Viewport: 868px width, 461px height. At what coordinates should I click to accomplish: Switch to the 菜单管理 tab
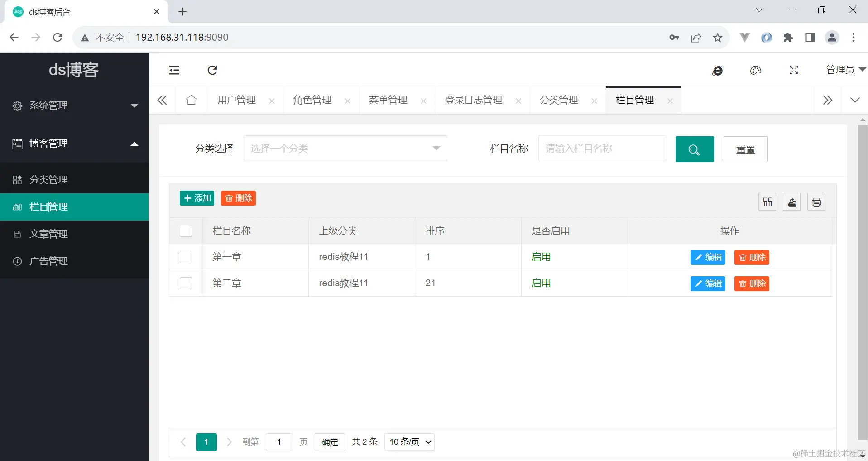pyautogui.click(x=388, y=100)
